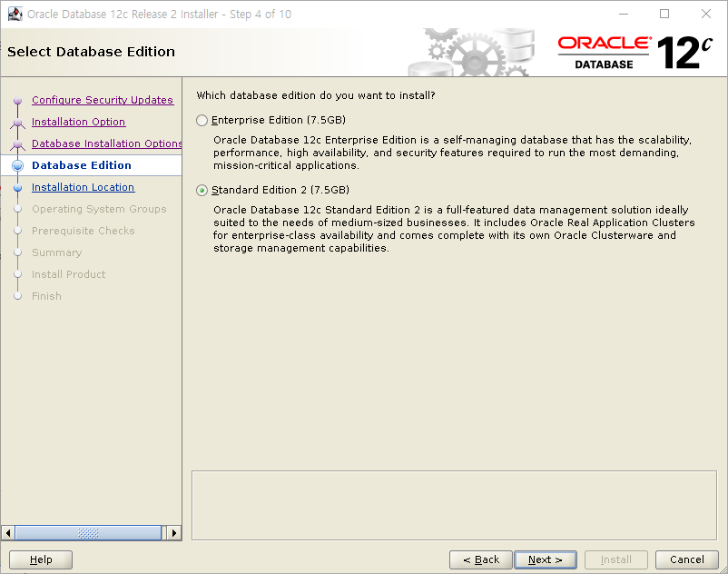This screenshot has height=574, width=728.
Task: Click the Standard Edition 2 description text
Action: point(454,229)
